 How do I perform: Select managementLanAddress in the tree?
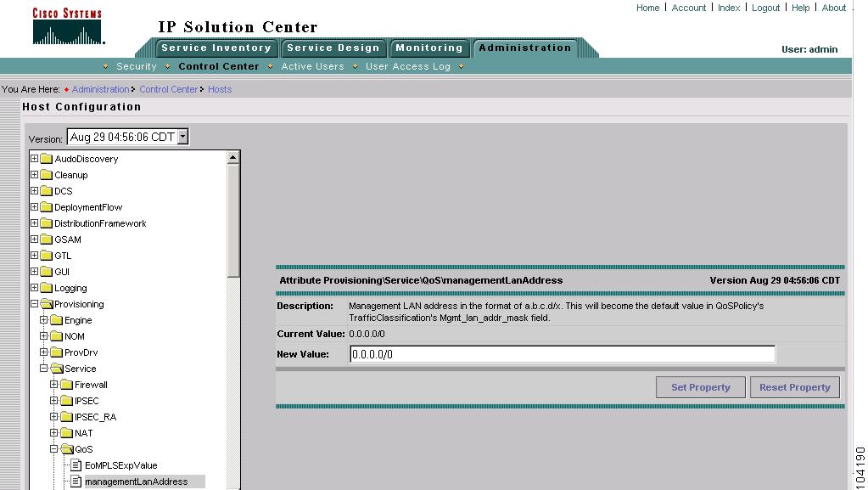tap(136, 482)
